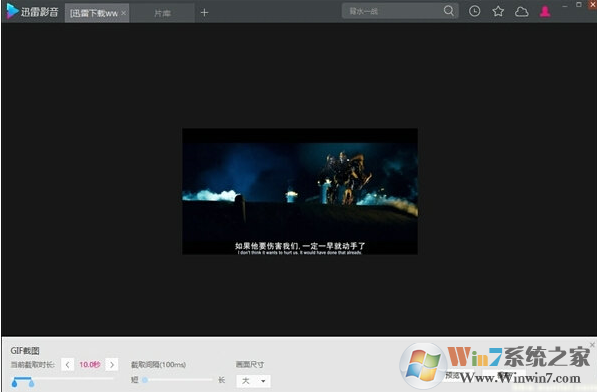Open the pink user account icon
The height and width of the screenshot is (392, 597).
pyautogui.click(x=545, y=11)
